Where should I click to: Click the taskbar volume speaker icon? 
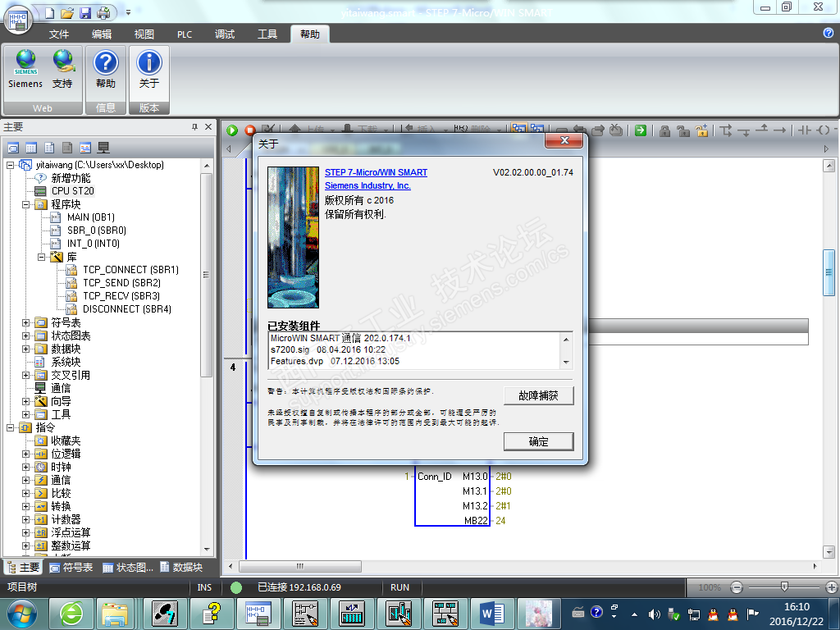pos(654,614)
